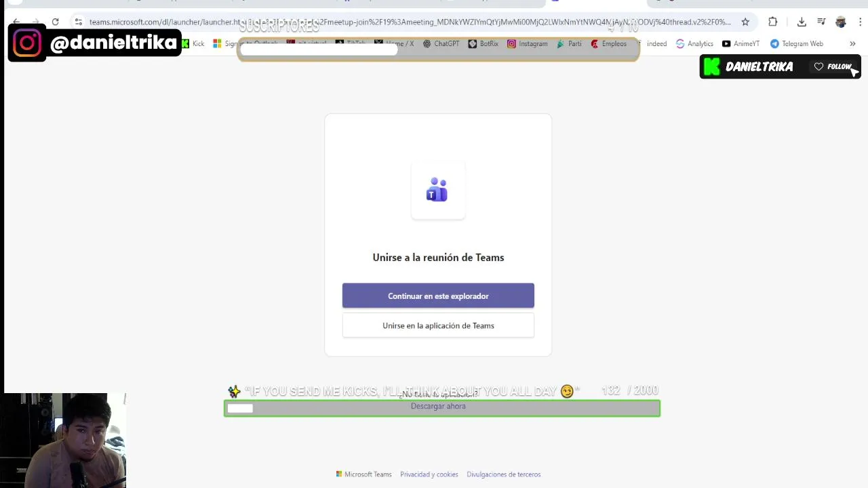Open the Parti bookmark

(569, 43)
